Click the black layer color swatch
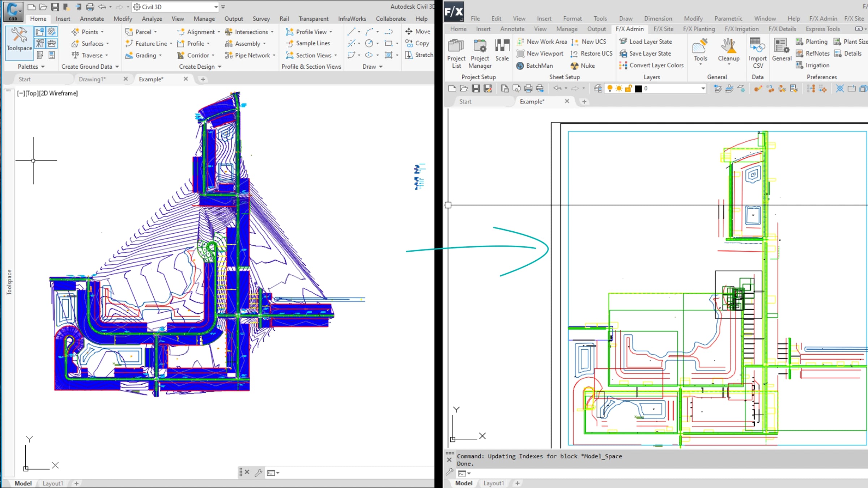This screenshot has width=868, height=488. (x=638, y=89)
